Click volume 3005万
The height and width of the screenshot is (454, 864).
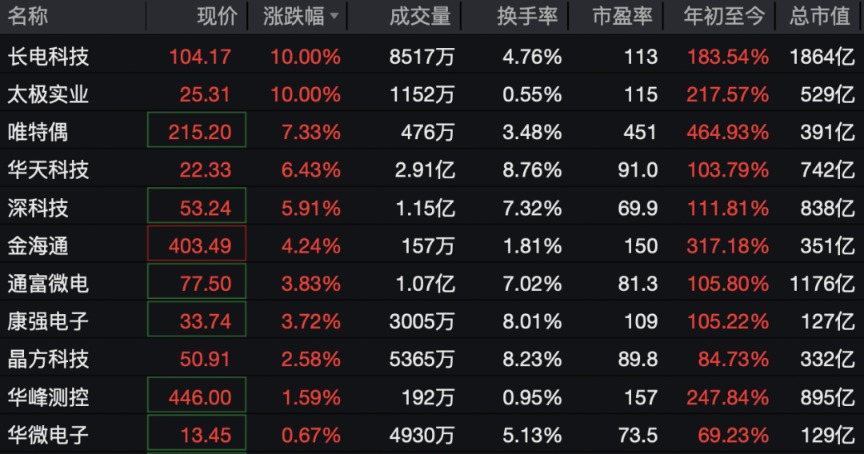click(x=422, y=322)
